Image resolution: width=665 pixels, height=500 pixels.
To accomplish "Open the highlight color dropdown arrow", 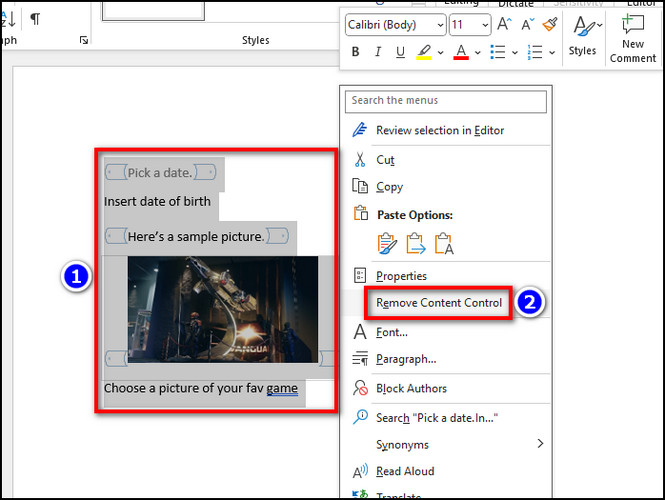I will pos(441,53).
